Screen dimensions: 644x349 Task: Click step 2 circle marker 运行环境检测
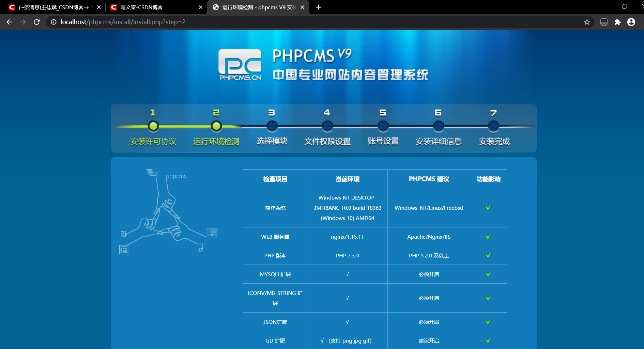pyautogui.click(x=216, y=126)
